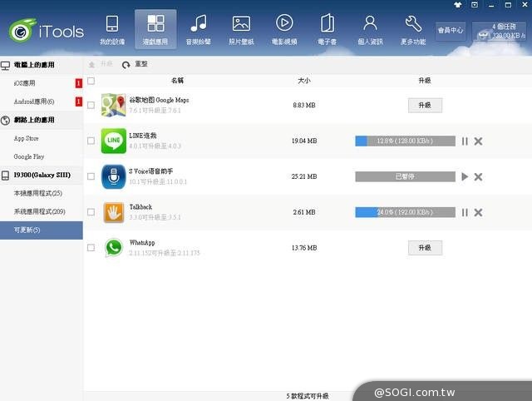Click the 25.21 MB size value
532x401 pixels.
click(x=304, y=176)
